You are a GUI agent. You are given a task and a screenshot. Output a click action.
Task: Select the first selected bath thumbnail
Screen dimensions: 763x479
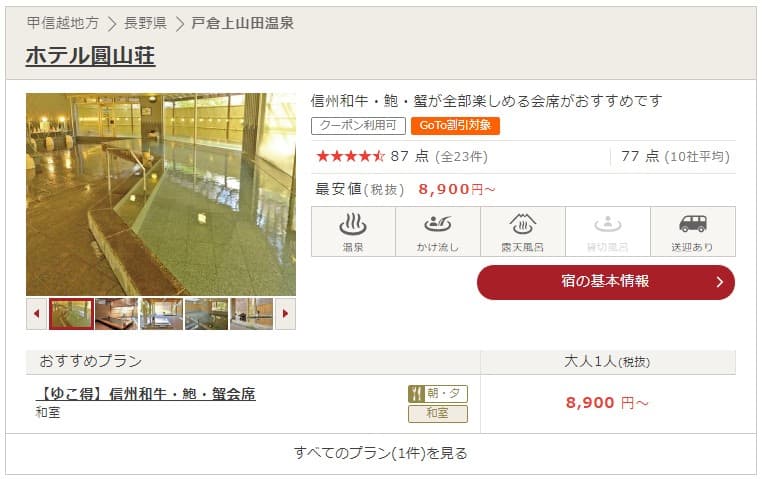[x=72, y=314]
